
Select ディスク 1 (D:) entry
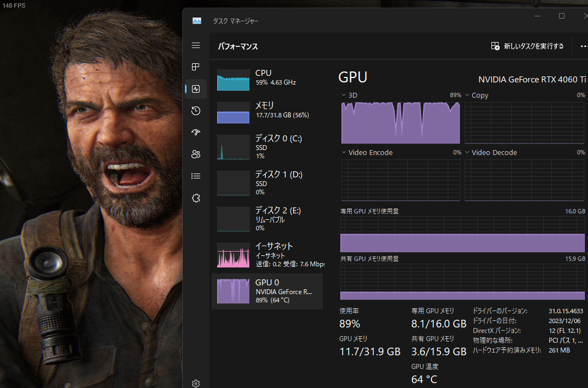[x=267, y=183]
